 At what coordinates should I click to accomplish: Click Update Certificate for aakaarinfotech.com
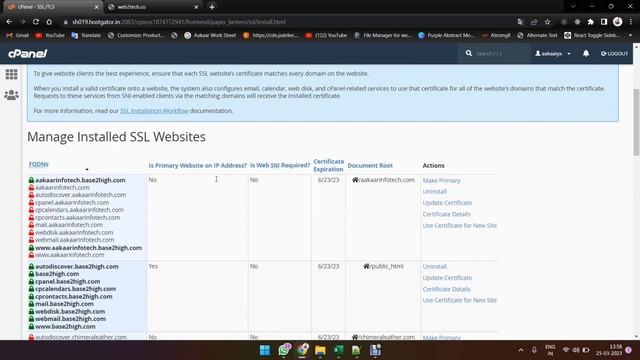coord(447,203)
